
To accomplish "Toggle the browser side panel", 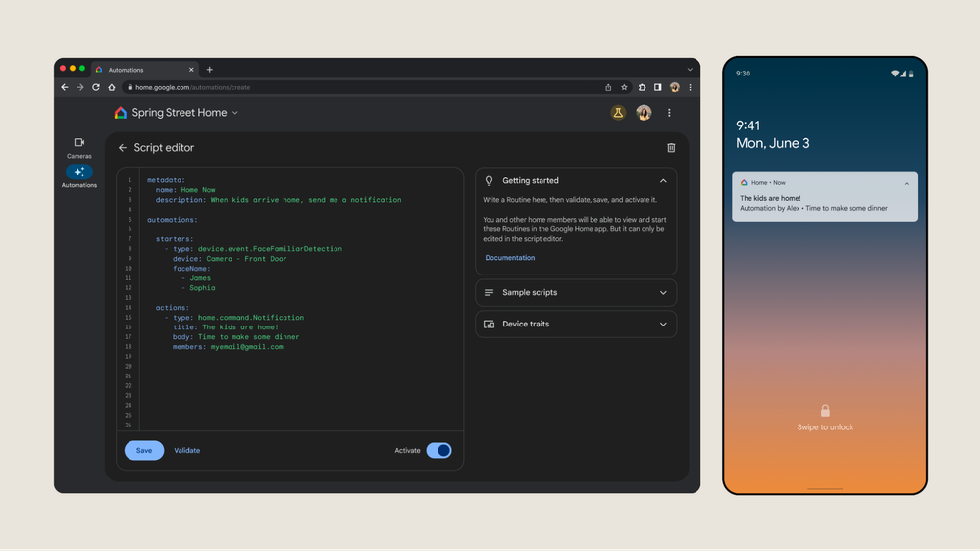I will 657,87.
